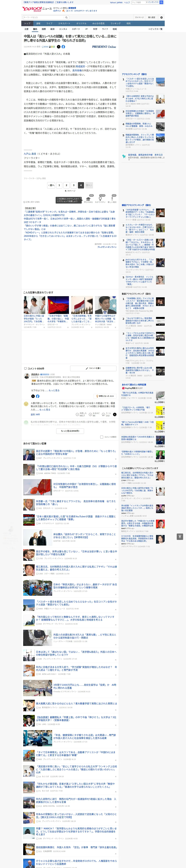Click the 九戸山 昌信 author link
This screenshot has width=186, height=868.
pyautogui.click(x=30, y=154)
